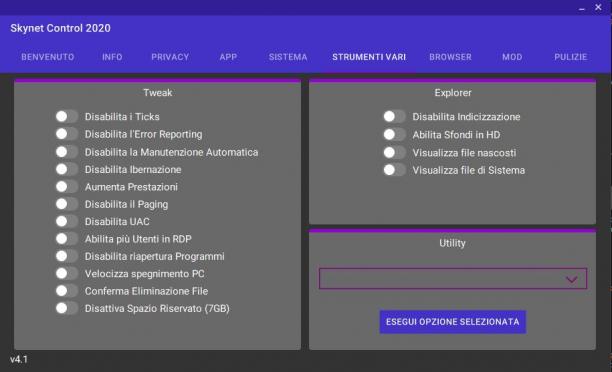This screenshot has width=612, height=372.
Task: Turn on Visualizza file nascosti
Action: coord(394,153)
